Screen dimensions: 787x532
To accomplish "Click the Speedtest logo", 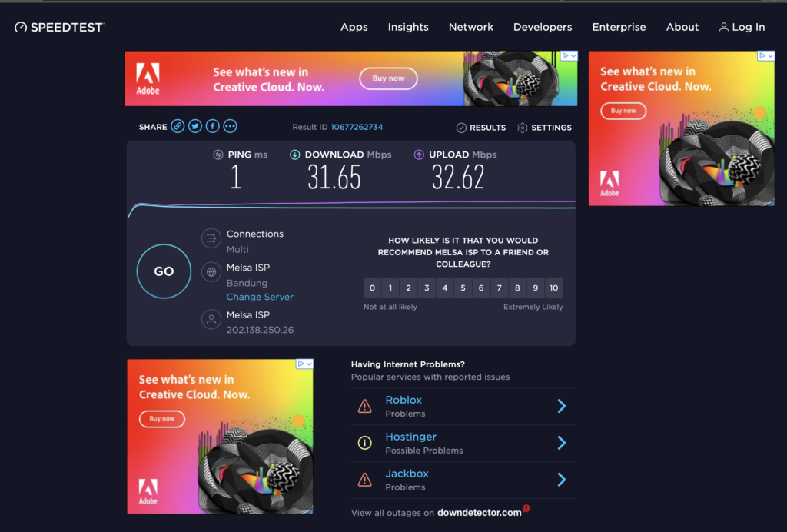I will coord(59,27).
